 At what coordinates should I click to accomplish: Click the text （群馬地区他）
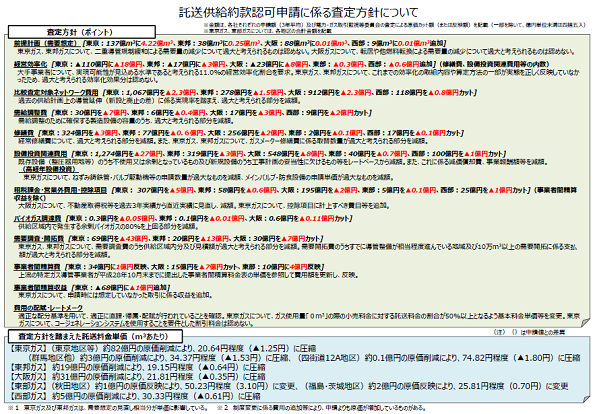(x=52, y=358)
